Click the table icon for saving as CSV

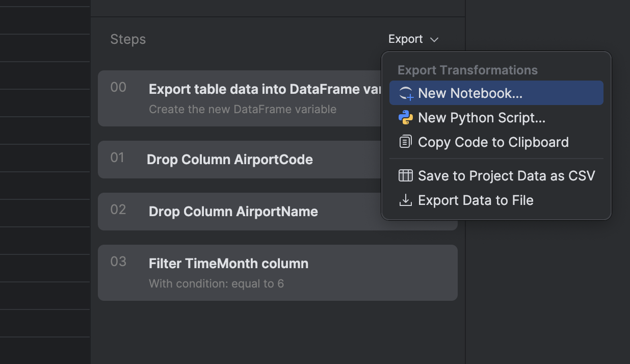click(406, 176)
